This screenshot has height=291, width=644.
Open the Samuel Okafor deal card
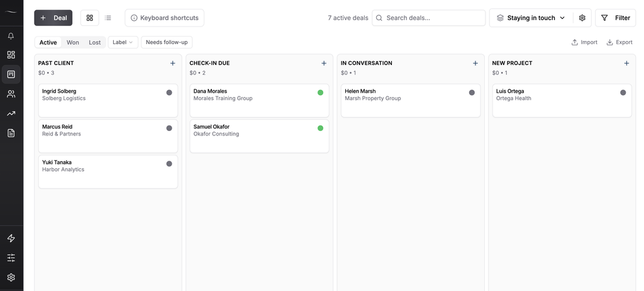click(x=260, y=136)
